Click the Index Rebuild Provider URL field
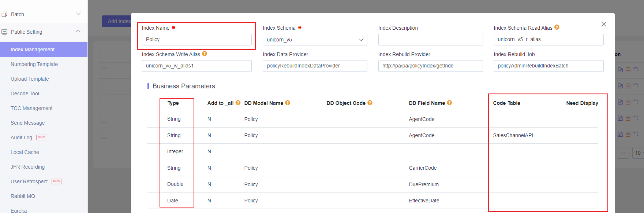Viewport: 644px width, 213px height. [430, 66]
